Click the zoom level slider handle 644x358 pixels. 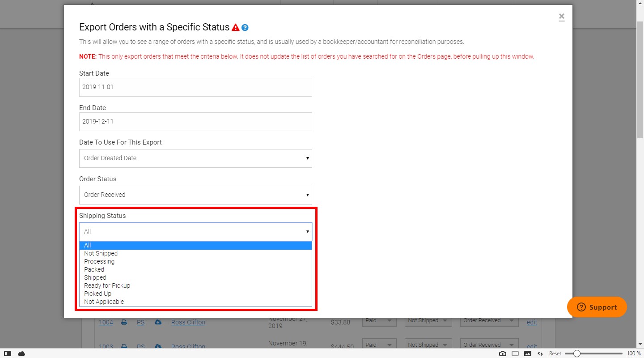577,354
